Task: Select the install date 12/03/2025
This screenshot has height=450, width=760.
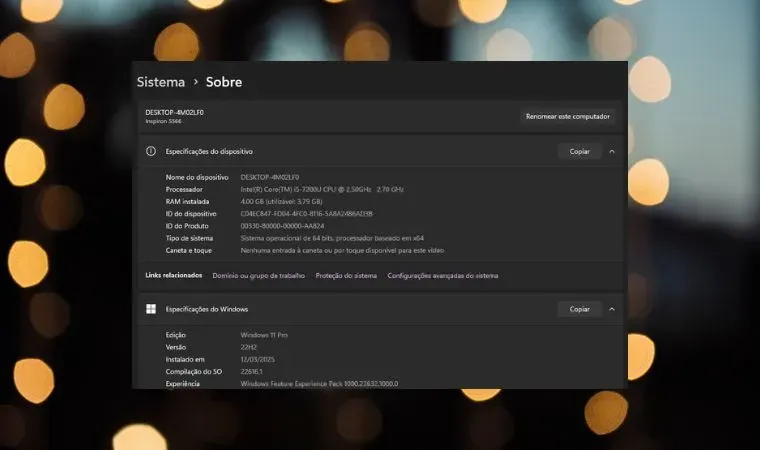Action: point(257,359)
